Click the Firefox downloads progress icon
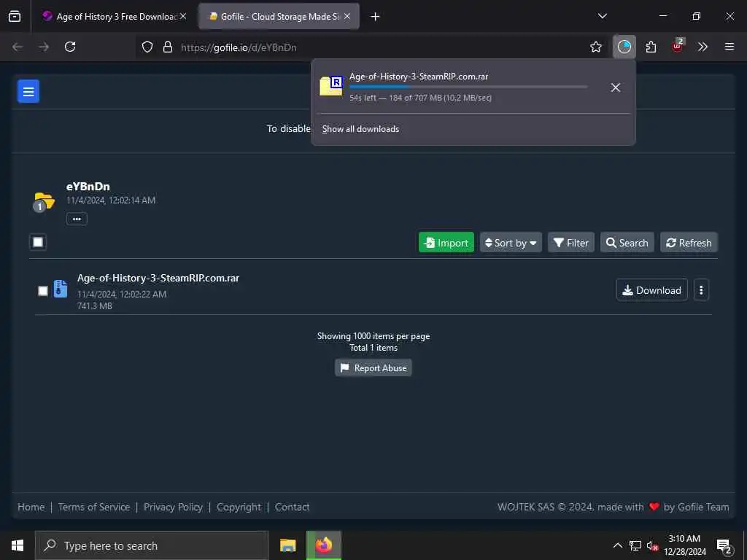The width and height of the screenshot is (747, 560). (624, 47)
